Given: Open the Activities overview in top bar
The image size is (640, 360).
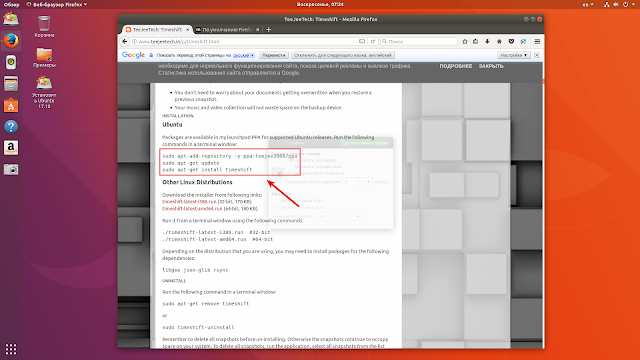Looking at the screenshot, I should [11, 4].
